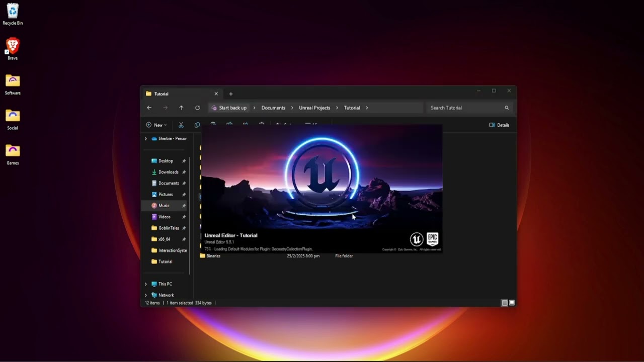Refresh the Tutorial folder view
Viewport: 644px width, 362px height.
pos(197,108)
